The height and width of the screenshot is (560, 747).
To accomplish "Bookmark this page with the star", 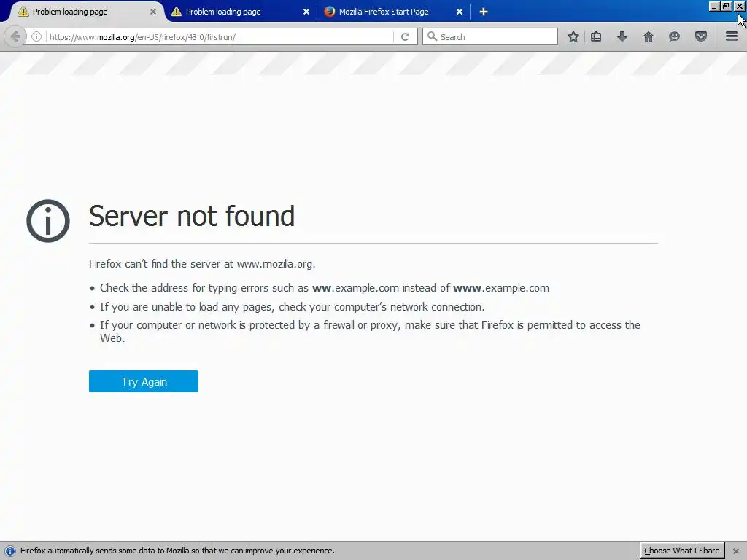I will click(573, 36).
